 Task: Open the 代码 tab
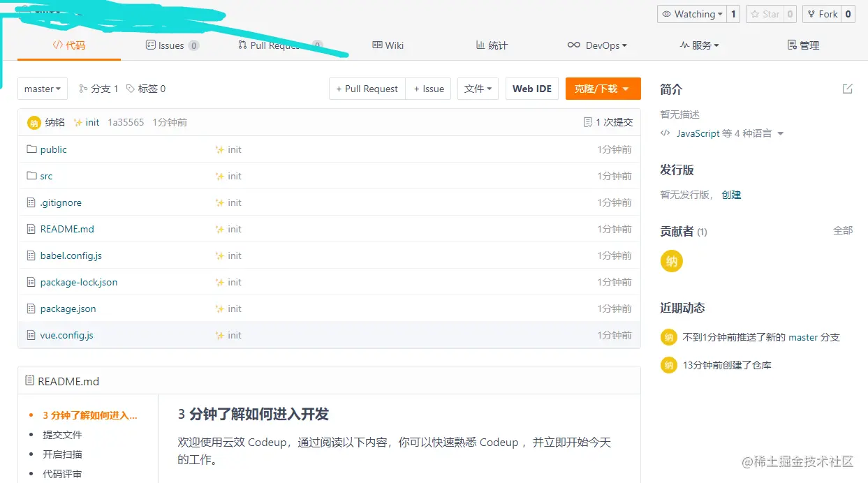69,45
